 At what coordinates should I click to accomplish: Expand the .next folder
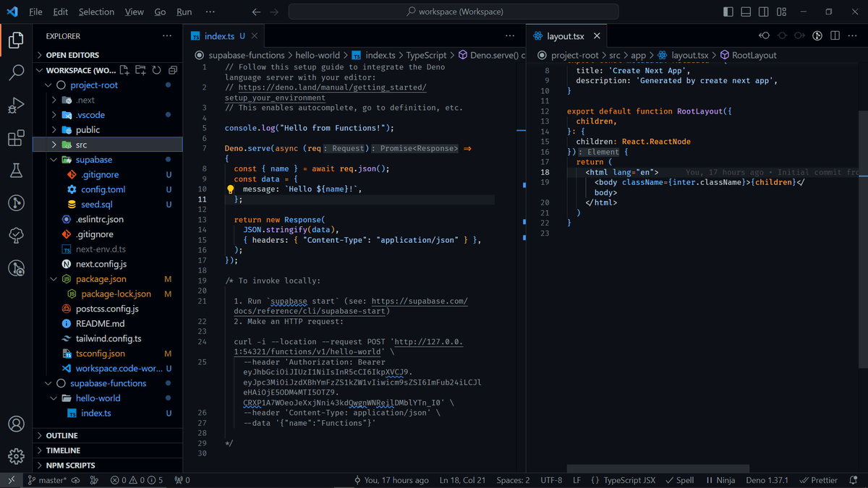(x=108, y=100)
